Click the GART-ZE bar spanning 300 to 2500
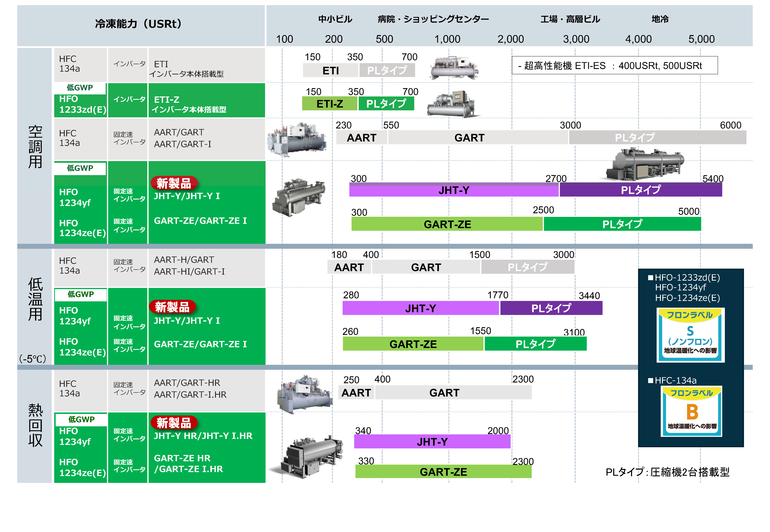Image resolution: width=770 pixels, height=532 pixels. click(447, 224)
